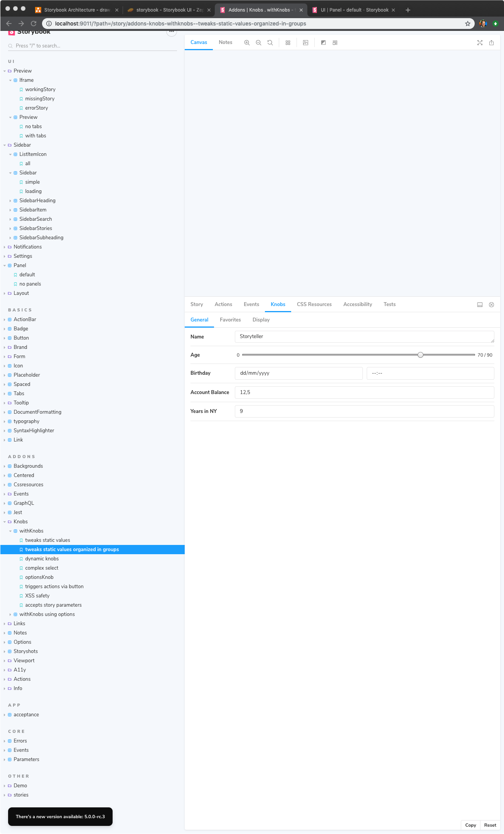Open the Story panel tab
504x834 pixels.
tap(197, 305)
